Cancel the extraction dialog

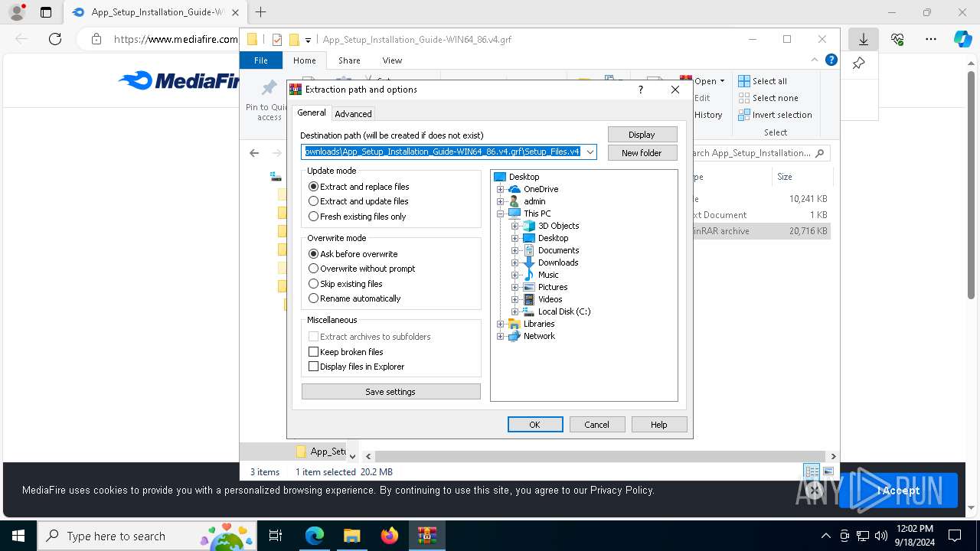[x=597, y=425]
